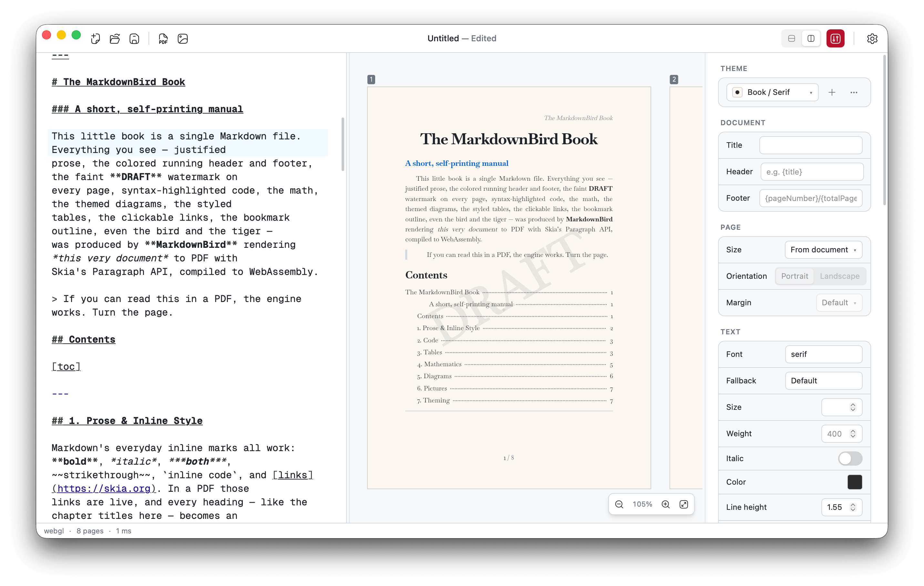The height and width of the screenshot is (586, 924).
Task: Open theme more-options ellipsis
Action: pos(854,92)
